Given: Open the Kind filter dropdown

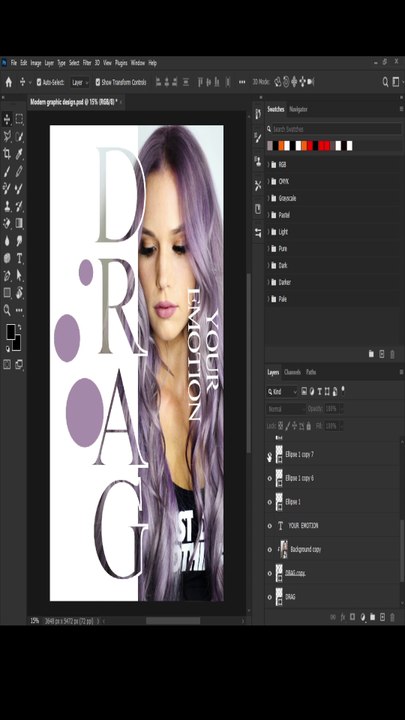Looking at the screenshot, I should (x=282, y=392).
